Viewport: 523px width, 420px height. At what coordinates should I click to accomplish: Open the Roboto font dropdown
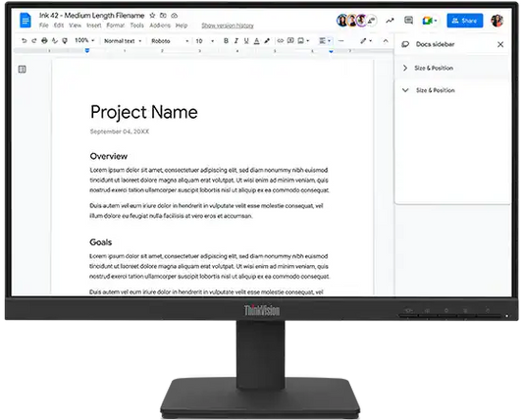coord(170,41)
